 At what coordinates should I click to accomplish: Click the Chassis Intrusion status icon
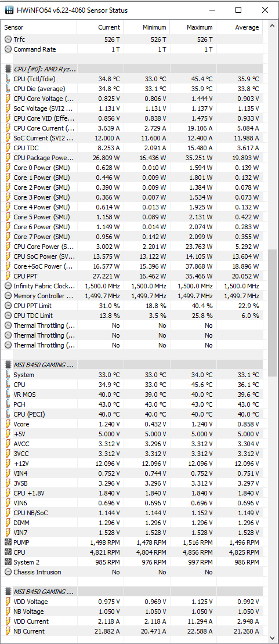coord(8,572)
